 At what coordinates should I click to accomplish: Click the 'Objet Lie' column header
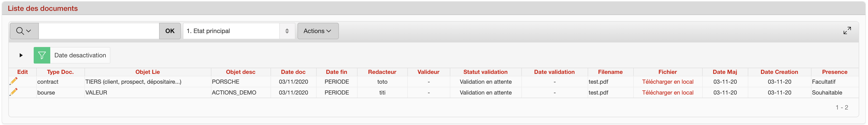[x=147, y=72]
